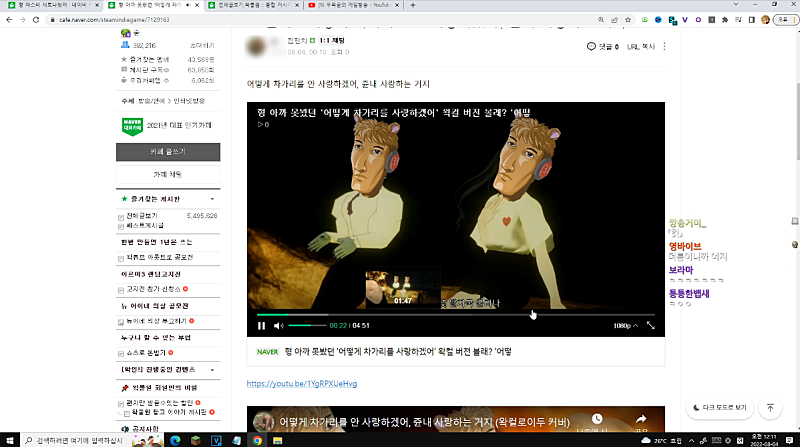Click the 초대하기 invite link
The image size is (800, 447).
coord(202,45)
